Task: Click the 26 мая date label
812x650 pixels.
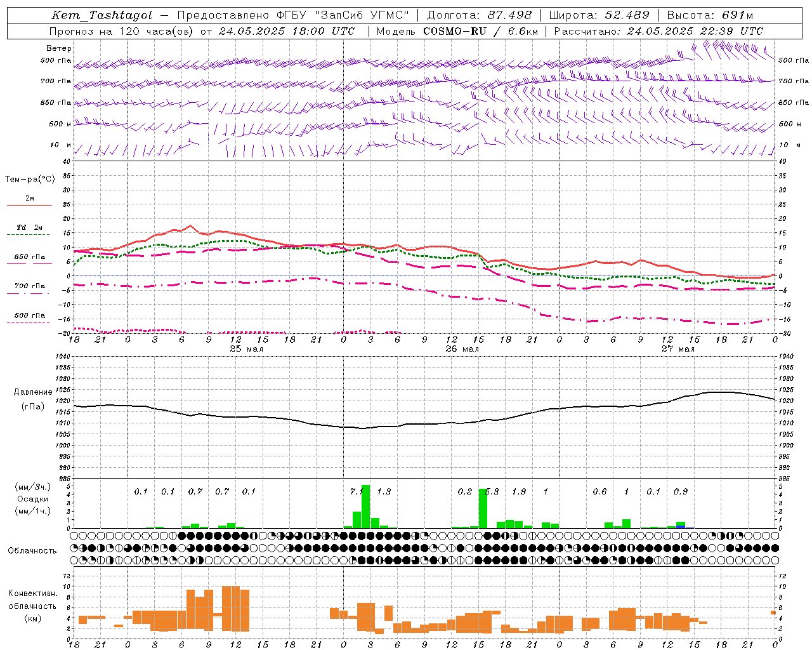Action: point(462,349)
